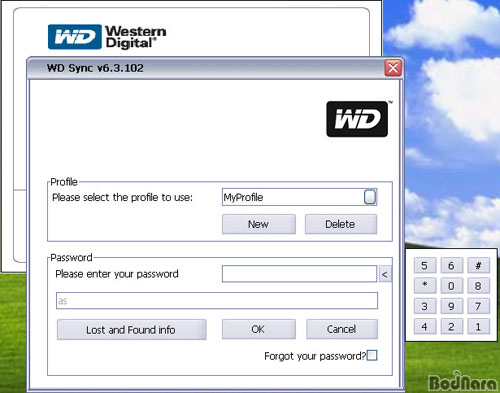Screen dimensions: 500x393
Task: Click the 'WD Sync v6.3.102' title bar text
Action: click(95, 68)
